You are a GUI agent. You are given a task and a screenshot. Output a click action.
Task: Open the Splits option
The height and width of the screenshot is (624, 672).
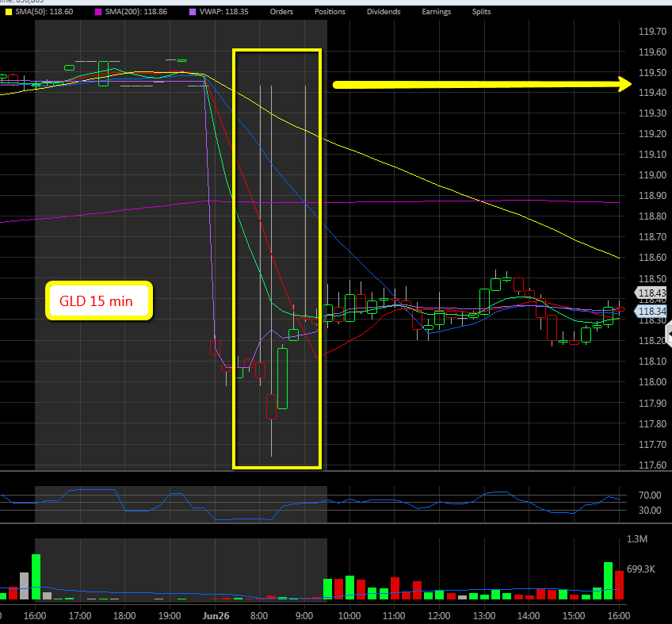tap(481, 12)
